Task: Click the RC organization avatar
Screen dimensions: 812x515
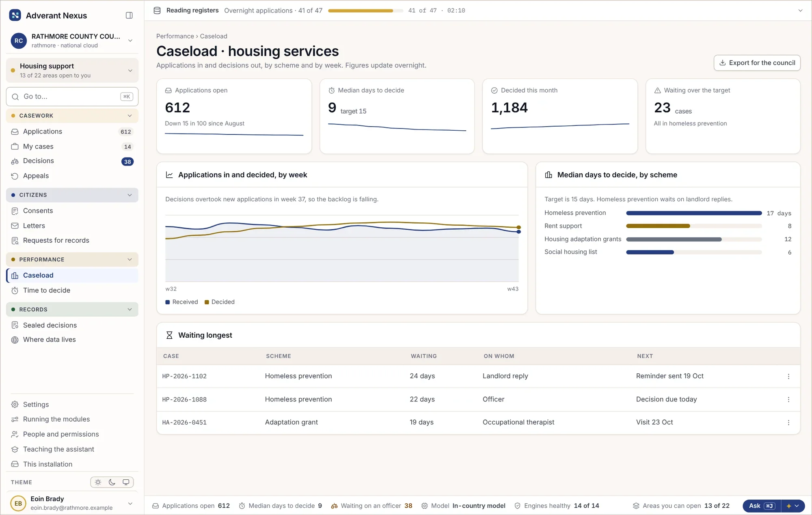Action: click(x=19, y=41)
